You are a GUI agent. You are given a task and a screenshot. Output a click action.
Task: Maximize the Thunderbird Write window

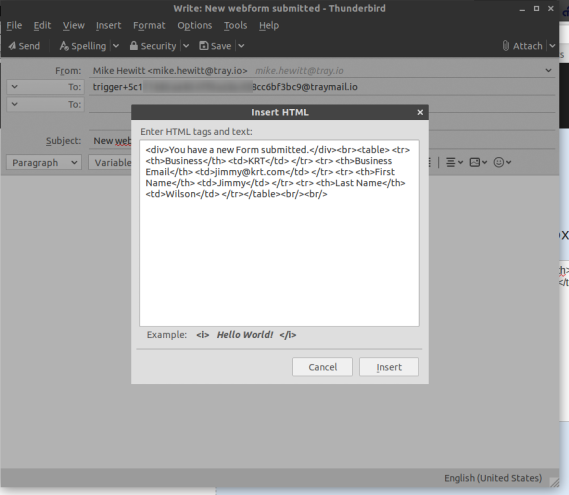[x=536, y=9]
